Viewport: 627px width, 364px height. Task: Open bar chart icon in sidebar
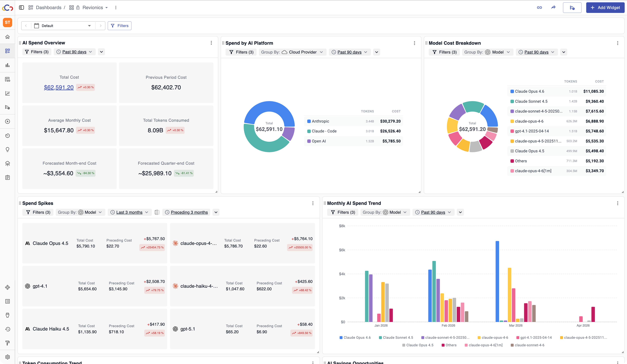click(7, 65)
